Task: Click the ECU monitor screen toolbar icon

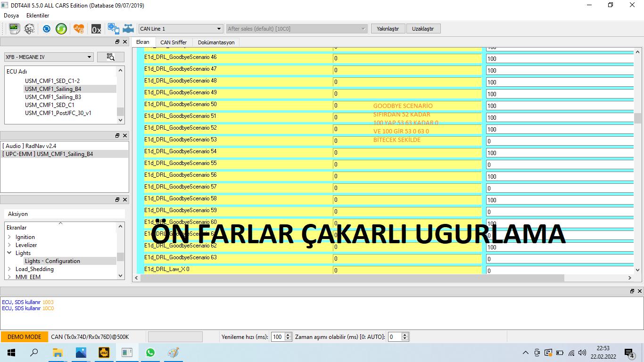Action: (14, 29)
